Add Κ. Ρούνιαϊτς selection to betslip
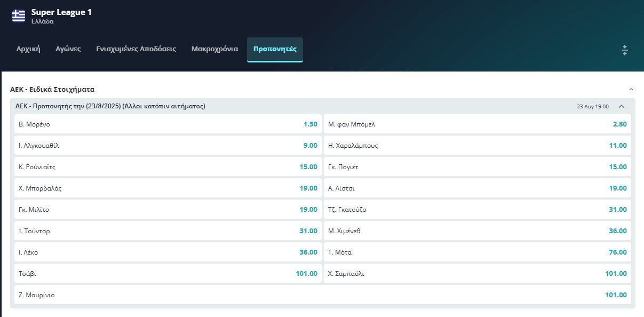The image size is (644, 317). 168,167
